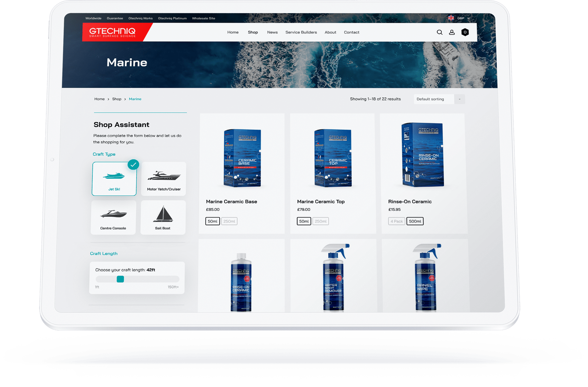
Task: Open the Default sorting dropdown
Action: [439, 99]
